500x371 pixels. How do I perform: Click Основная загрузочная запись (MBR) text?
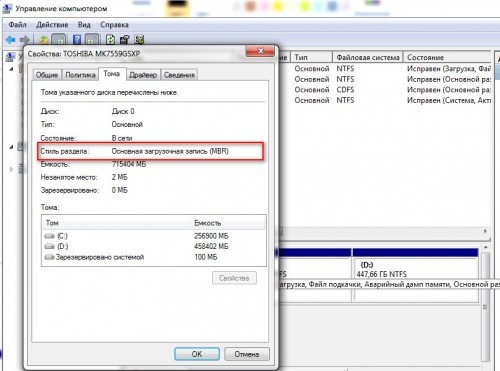coord(170,151)
